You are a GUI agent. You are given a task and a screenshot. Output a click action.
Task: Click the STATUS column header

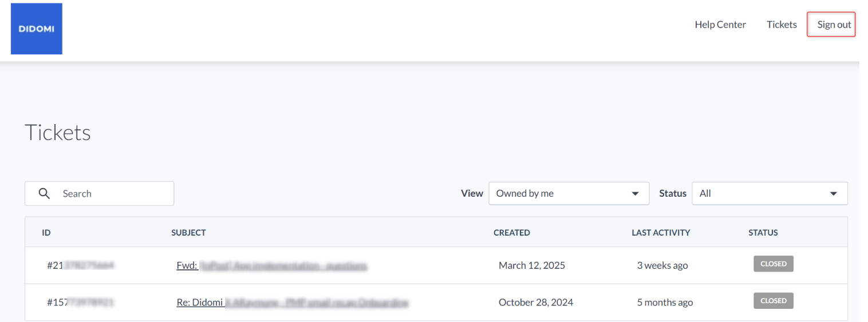click(763, 233)
